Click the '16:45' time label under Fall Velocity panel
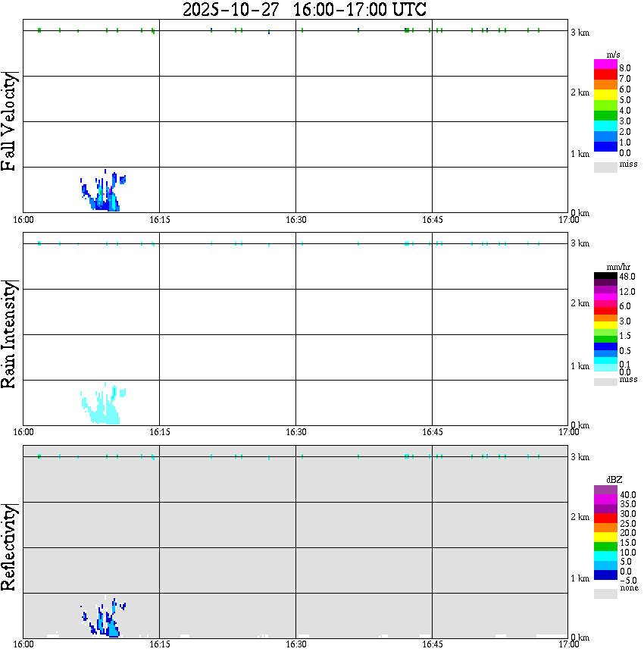Viewport: 644px width, 658px height. click(433, 220)
